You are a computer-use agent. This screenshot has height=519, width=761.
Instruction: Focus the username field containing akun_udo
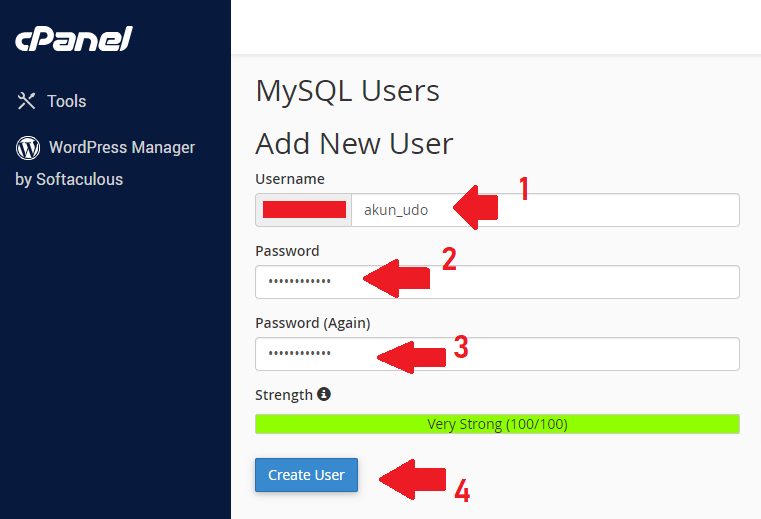pyautogui.click(x=545, y=210)
